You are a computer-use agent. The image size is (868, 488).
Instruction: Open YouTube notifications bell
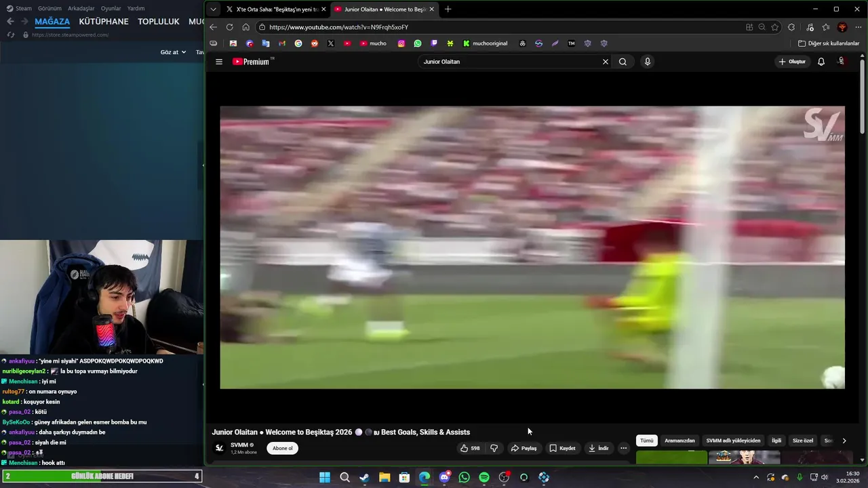(821, 62)
